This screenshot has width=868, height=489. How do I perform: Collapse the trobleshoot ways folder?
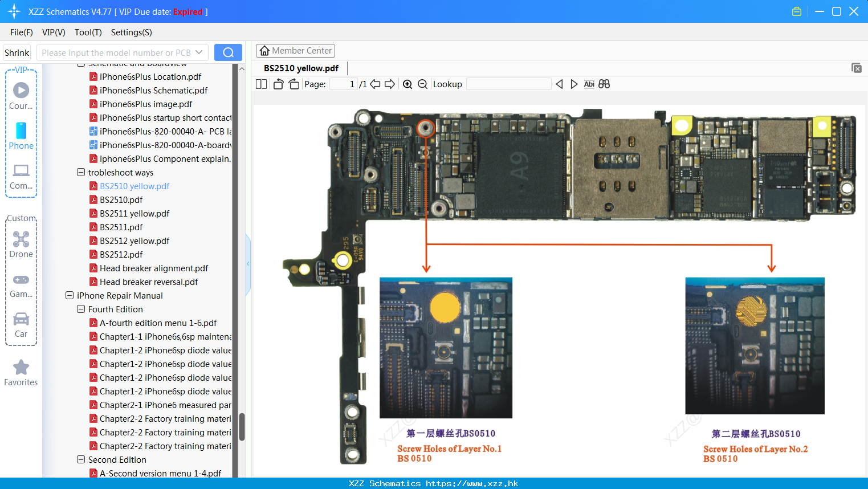(81, 172)
